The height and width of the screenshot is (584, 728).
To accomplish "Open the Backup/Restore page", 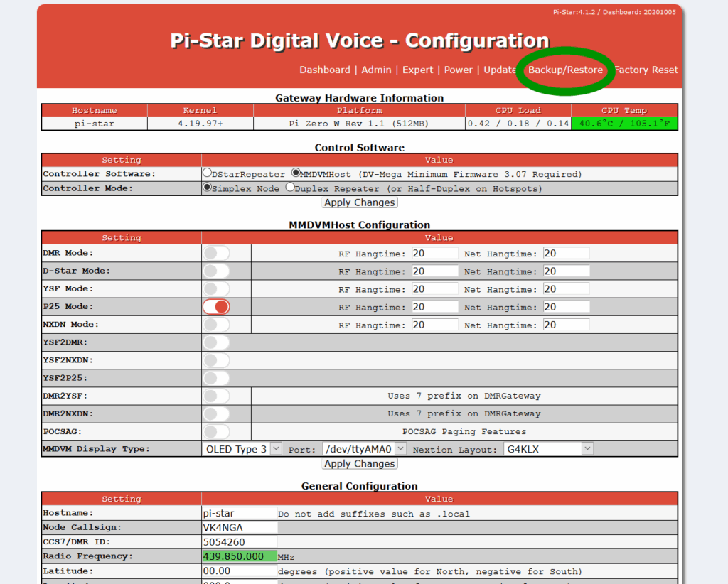I will [565, 70].
